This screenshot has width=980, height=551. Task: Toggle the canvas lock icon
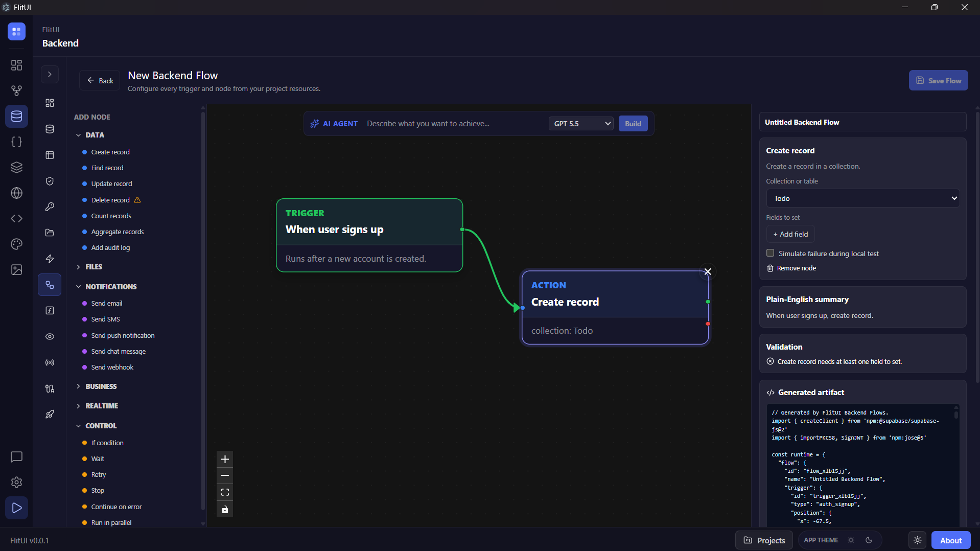tap(225, 509)
